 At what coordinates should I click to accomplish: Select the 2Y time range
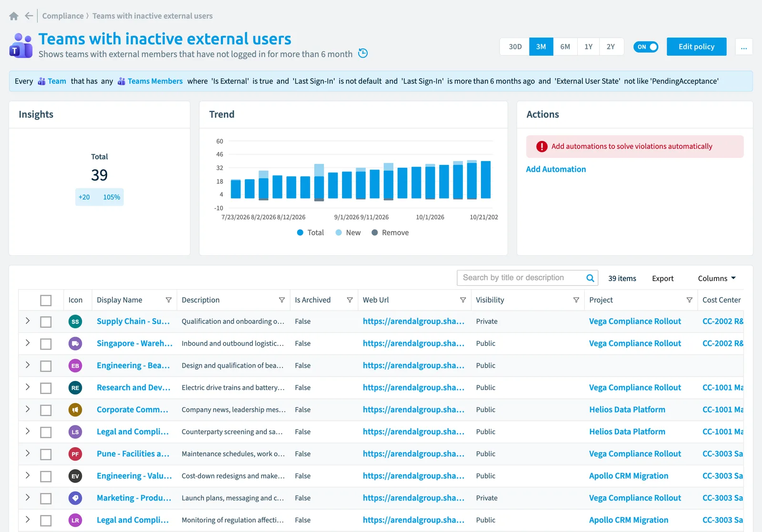611,47
